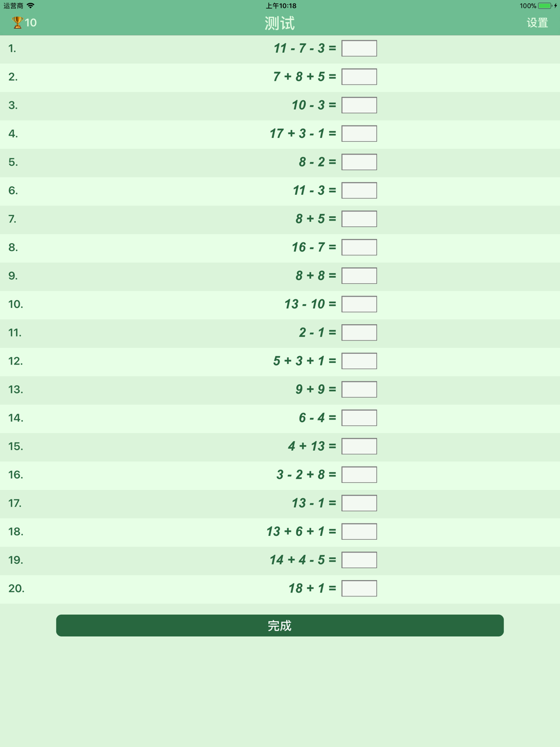Focus the answer box for 17 + 3 - 1
This screenshot has height=747, width=560.
point(359,133)
